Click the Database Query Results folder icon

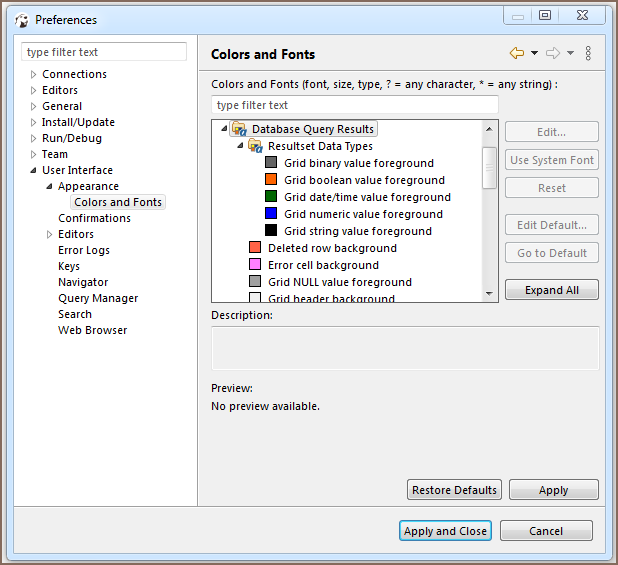(239, 129)
